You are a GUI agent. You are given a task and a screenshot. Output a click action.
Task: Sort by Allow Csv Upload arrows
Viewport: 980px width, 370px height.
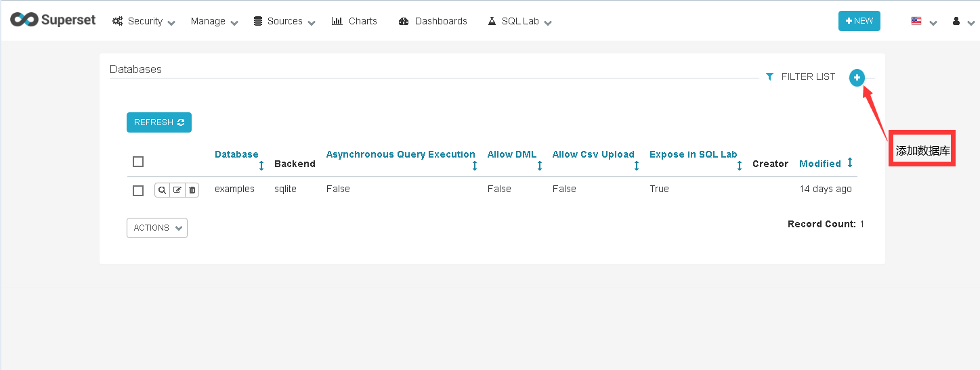pos(637,166)
